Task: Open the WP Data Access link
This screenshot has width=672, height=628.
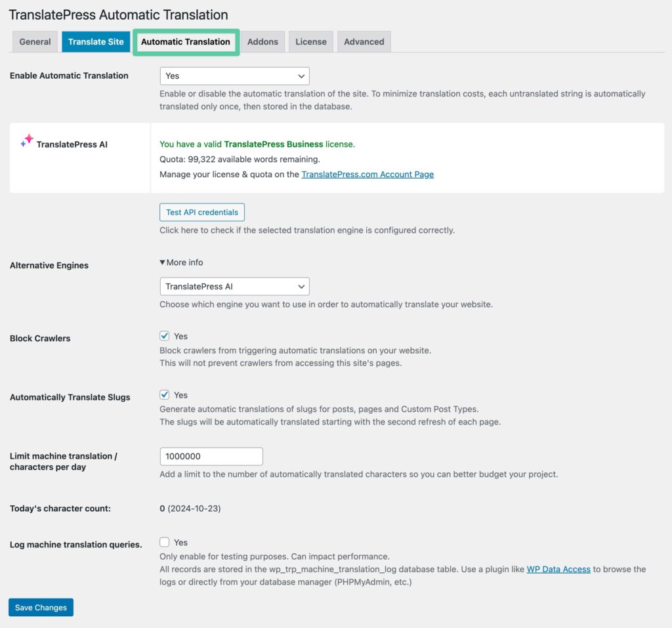Action: 558,570
